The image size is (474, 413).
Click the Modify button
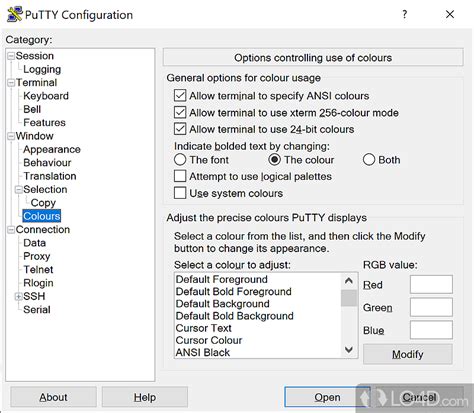408,354
